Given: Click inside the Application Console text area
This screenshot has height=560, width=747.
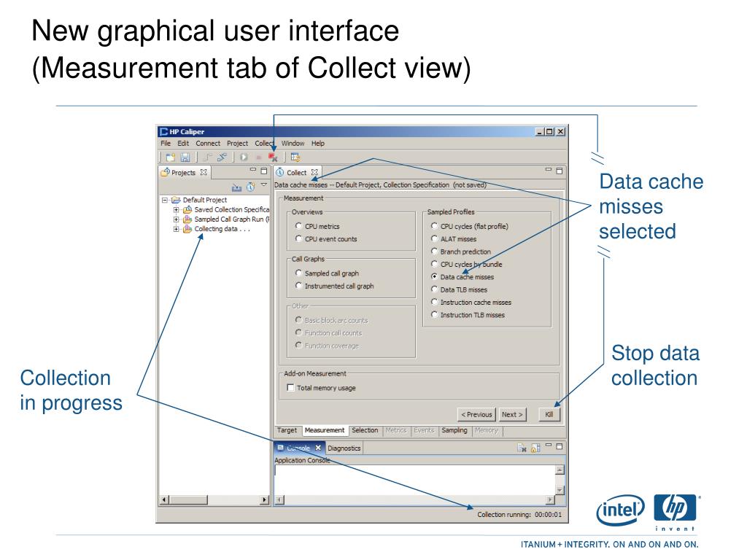Looking at the screenshot, I should [414, 480].
